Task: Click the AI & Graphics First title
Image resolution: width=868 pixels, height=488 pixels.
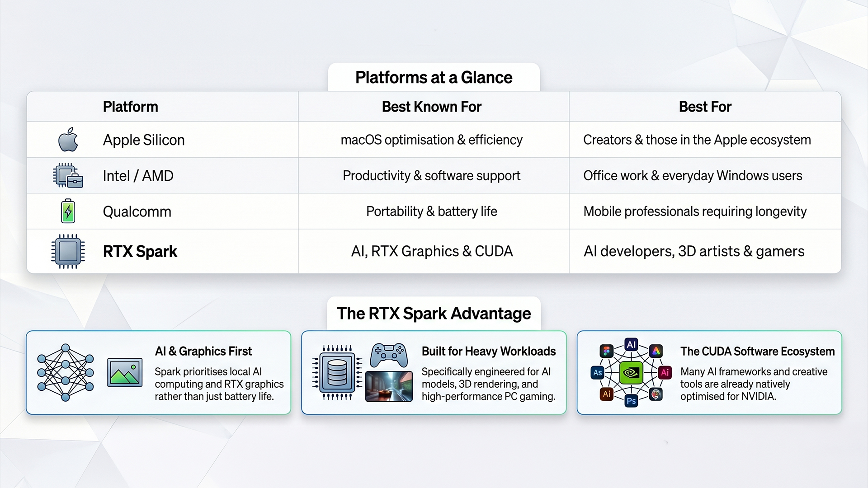Action: pos(203,351)
